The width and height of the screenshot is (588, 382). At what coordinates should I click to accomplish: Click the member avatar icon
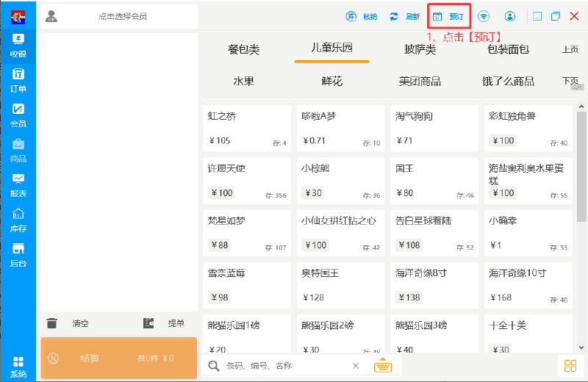(x=51, y=16)
